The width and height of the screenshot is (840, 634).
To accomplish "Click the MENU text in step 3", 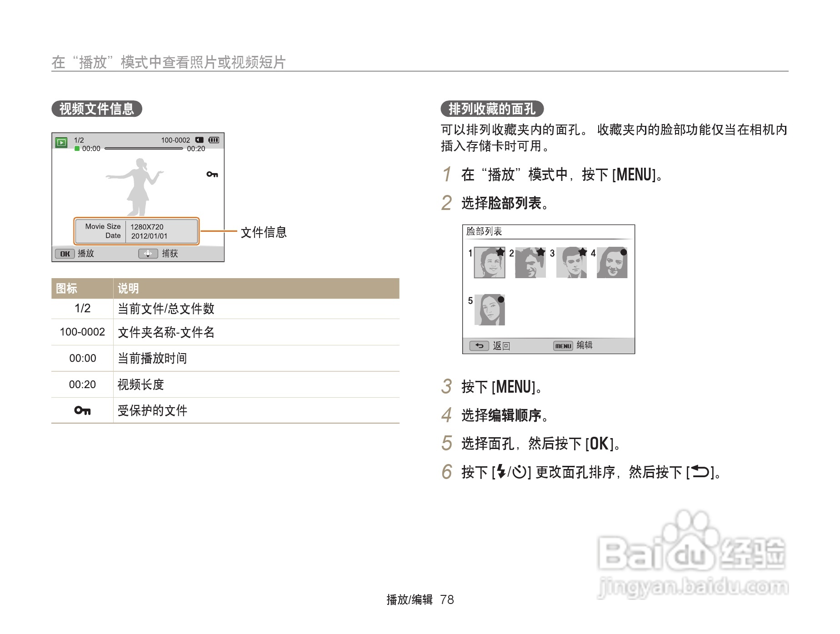I will (514, 387).
